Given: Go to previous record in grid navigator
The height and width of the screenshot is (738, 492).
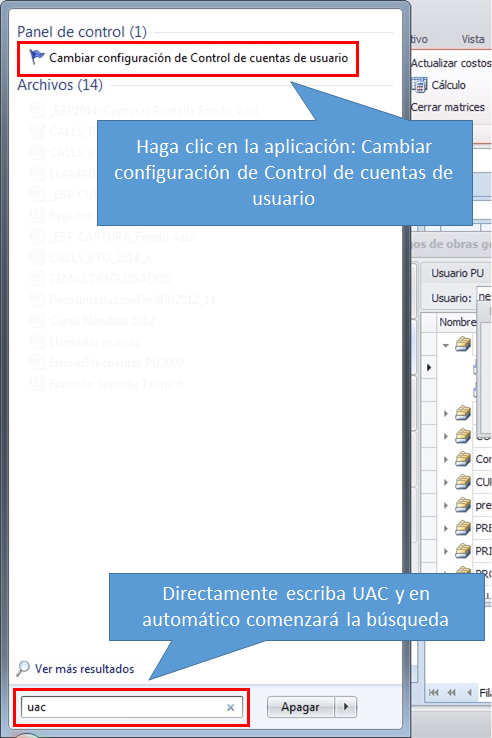Looking at the screenshot, I should [469, 692].
